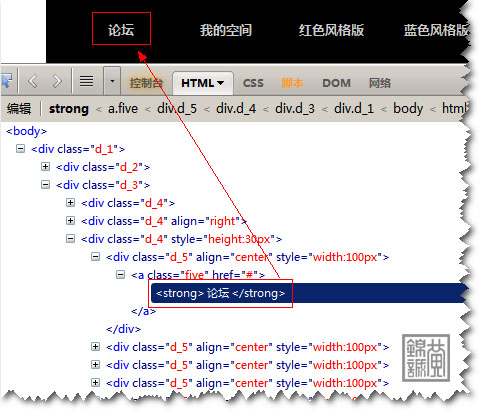Open the 控制台 console tab

[x=146, y=83]
